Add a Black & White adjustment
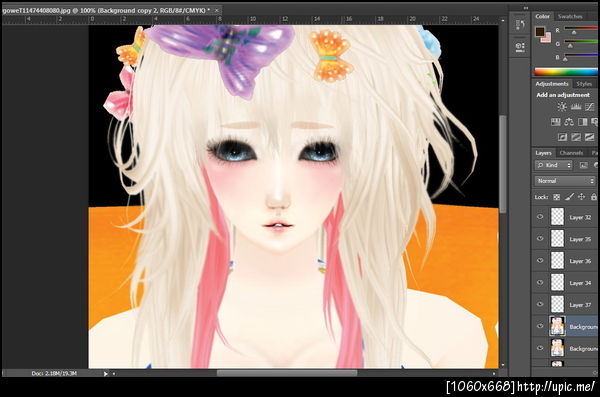 click(x=582, y=122)
